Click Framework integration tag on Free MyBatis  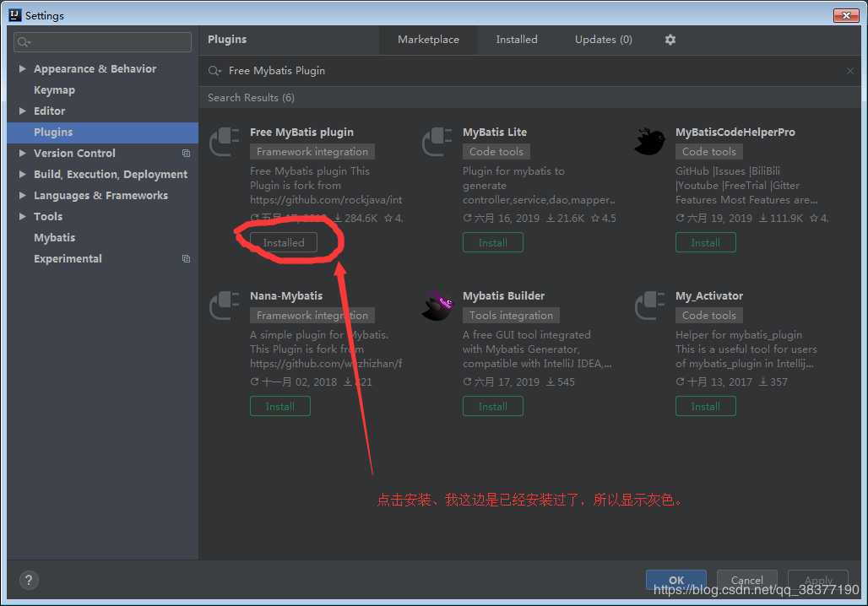(312, 152)
